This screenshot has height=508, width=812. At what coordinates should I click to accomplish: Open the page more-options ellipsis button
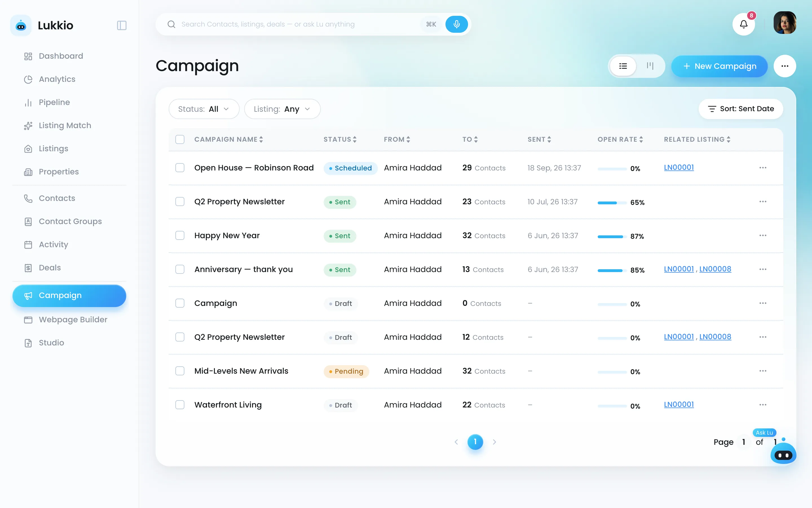pos(785,66)
